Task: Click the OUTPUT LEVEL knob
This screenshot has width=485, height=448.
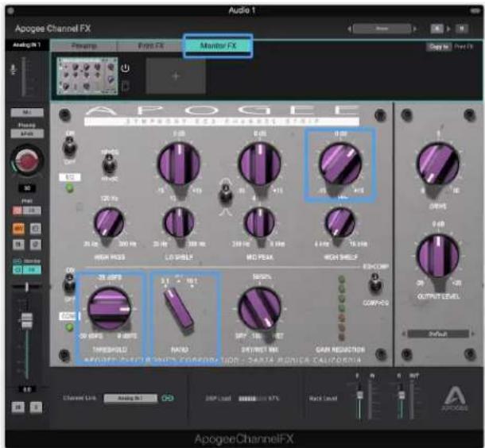Action: [437, 256]
